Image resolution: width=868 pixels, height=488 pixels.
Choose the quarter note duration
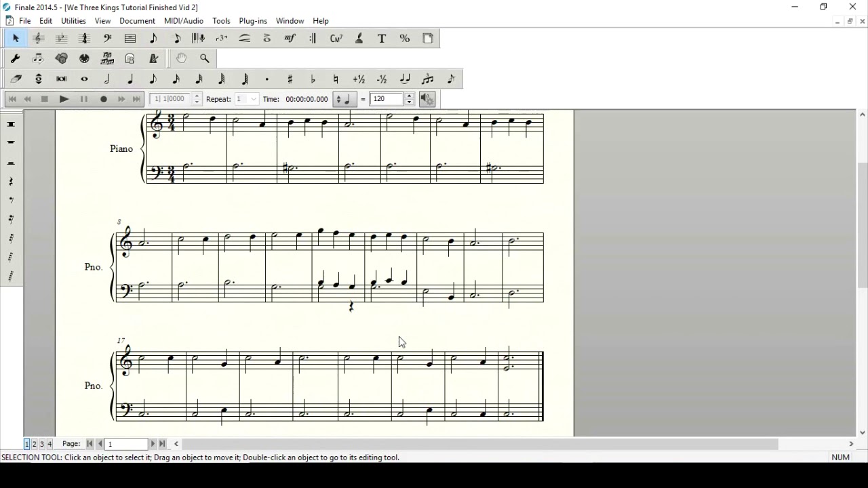pyautogui.click(x=130, y=79)
